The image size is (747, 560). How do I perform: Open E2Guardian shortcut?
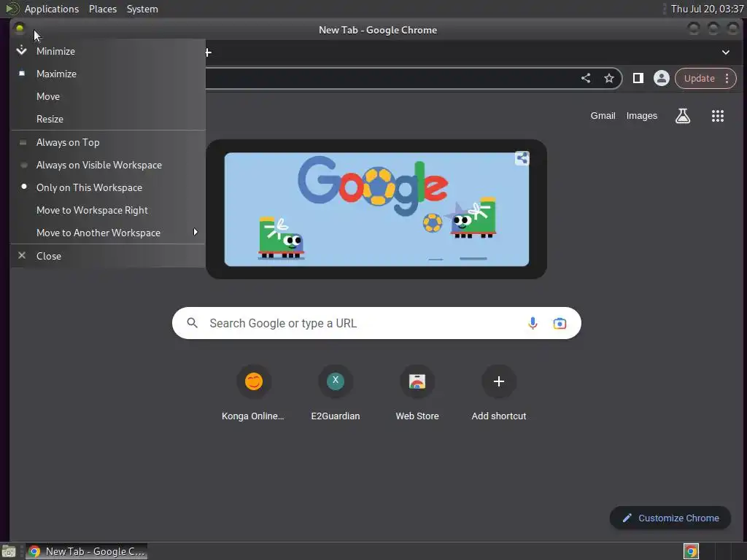(x=336, y=393)
